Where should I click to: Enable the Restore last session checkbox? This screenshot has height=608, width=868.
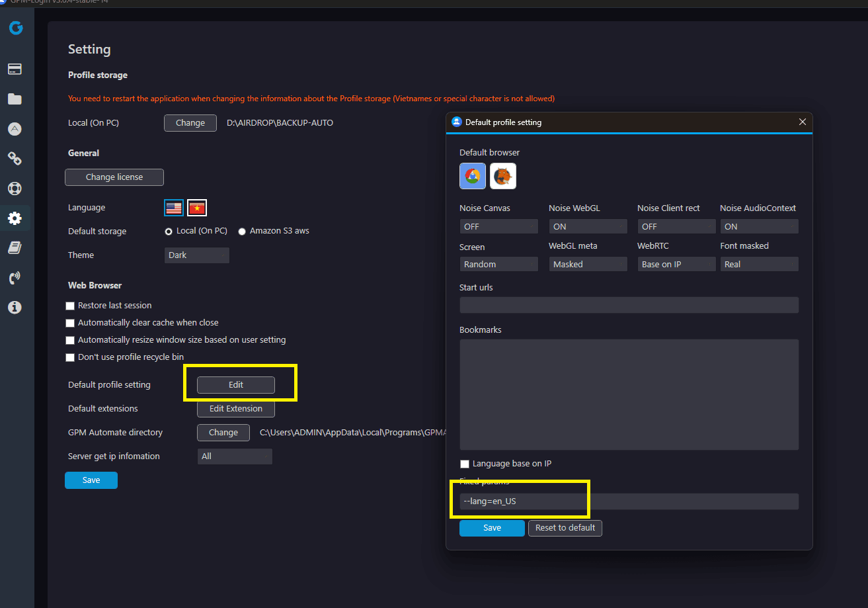point(70,306)
